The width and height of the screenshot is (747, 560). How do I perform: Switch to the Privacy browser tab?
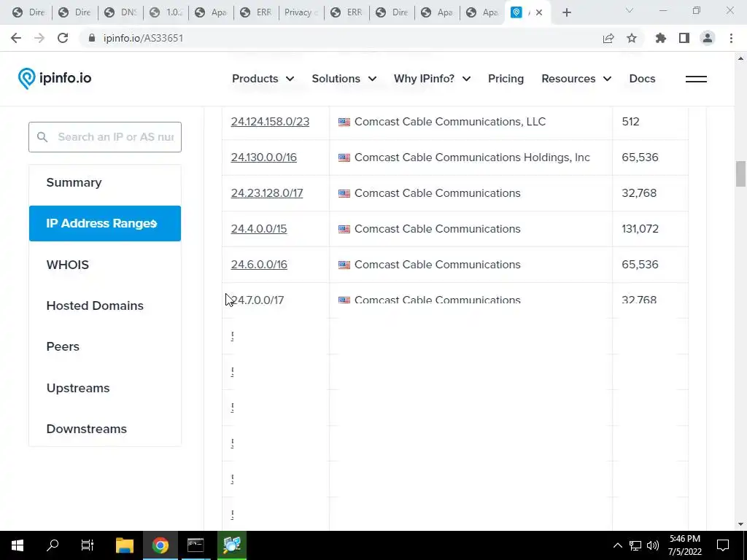[x=301, y=12]
